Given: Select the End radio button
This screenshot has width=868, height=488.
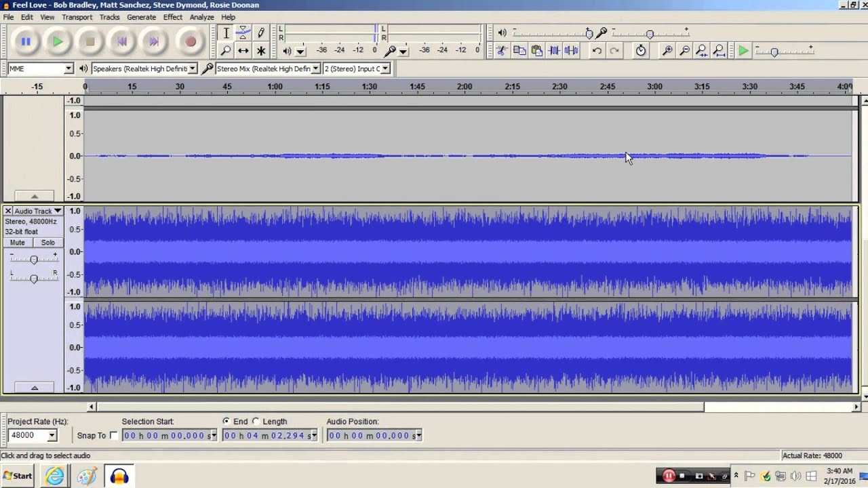Looking at the screenshot, I should click(x=226, y=422).
